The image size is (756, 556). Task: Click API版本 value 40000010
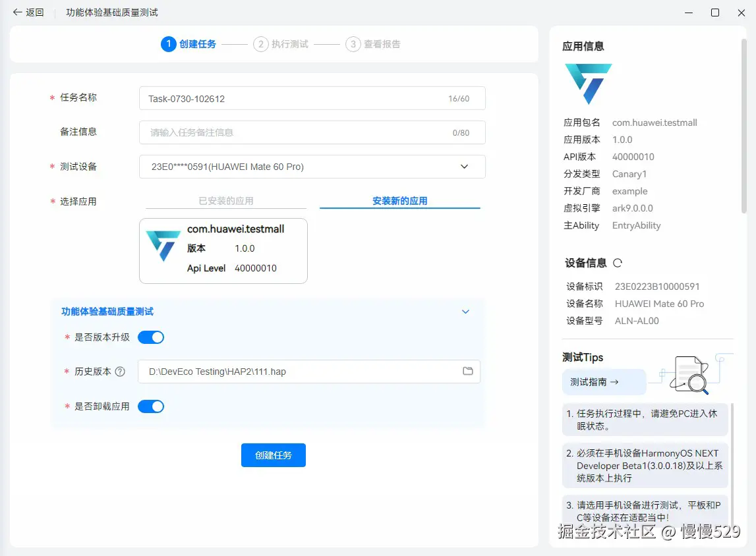pyautogui.click(x=633, y=157)
